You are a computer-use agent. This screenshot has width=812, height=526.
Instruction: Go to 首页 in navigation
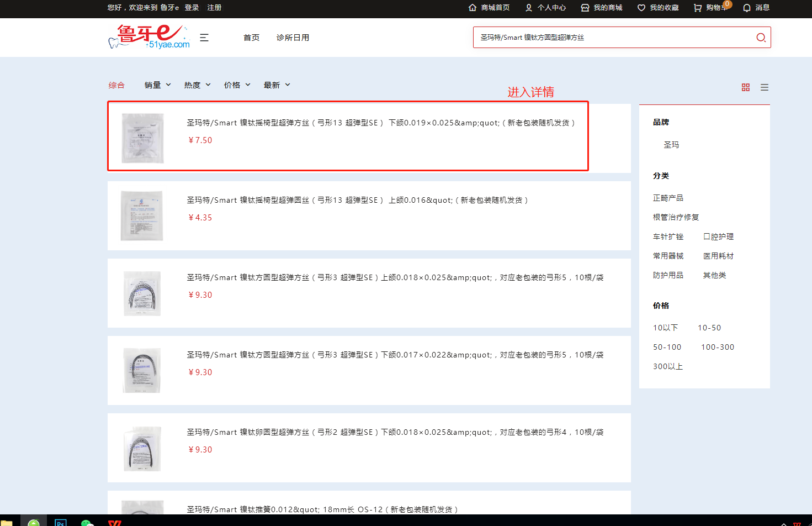(x=251, y=38)
